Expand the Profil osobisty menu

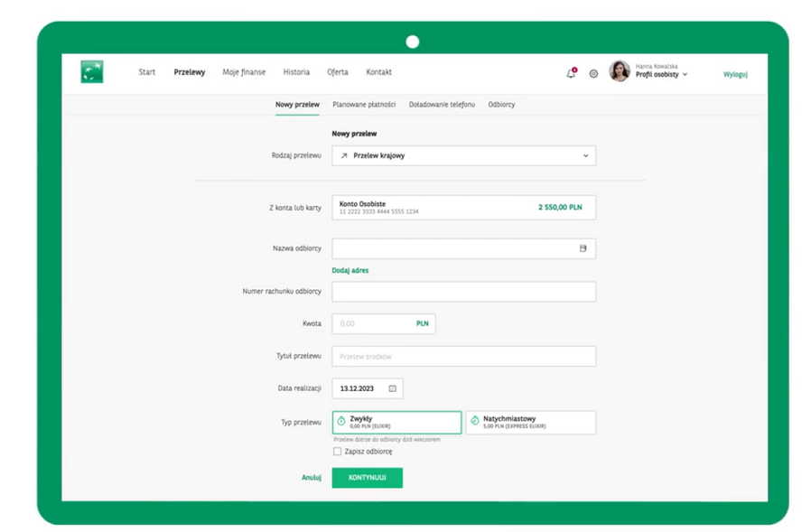[661, 75]
